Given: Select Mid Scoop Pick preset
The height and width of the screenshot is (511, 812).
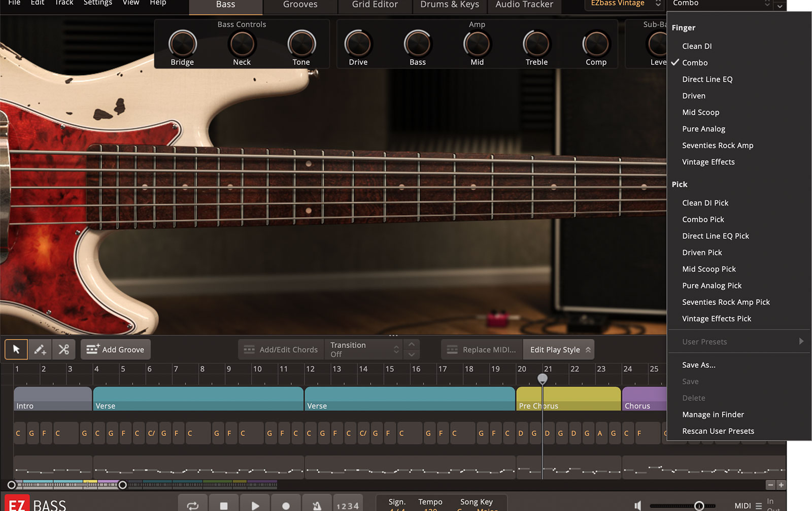Looking at the screenshot, I should tap(738, 269).
